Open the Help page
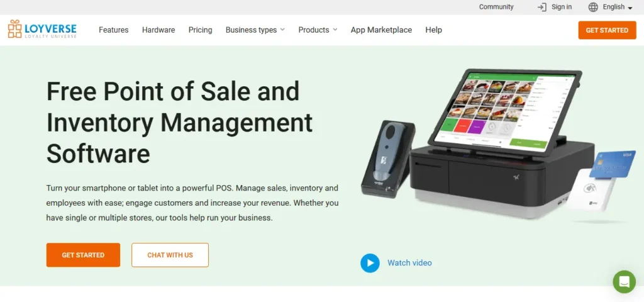The width and height of the screenshot is (644, 302). point(434,30)
